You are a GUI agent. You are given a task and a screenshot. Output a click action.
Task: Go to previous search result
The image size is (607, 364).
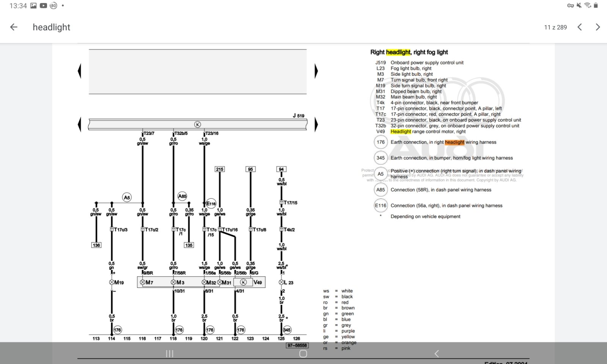tap(579, 27)
